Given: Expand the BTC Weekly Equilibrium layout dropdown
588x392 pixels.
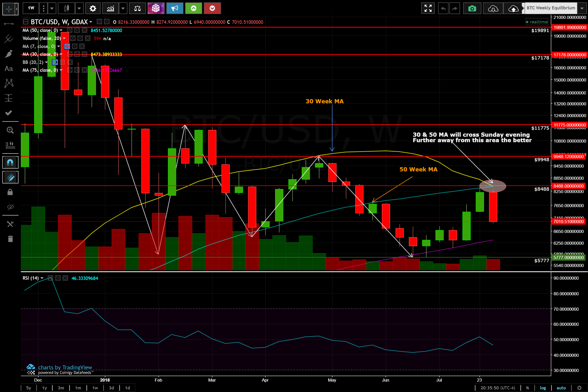Looking at the screenshot, I should coord(582,8).
